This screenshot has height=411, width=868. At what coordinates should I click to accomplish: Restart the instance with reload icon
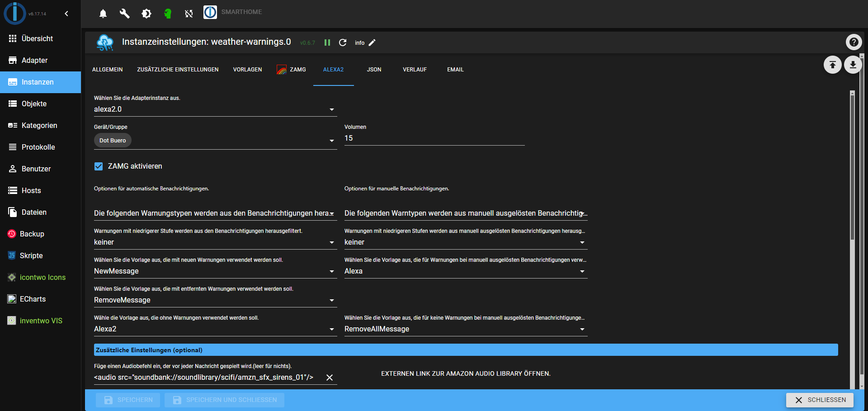click(343, 43)
